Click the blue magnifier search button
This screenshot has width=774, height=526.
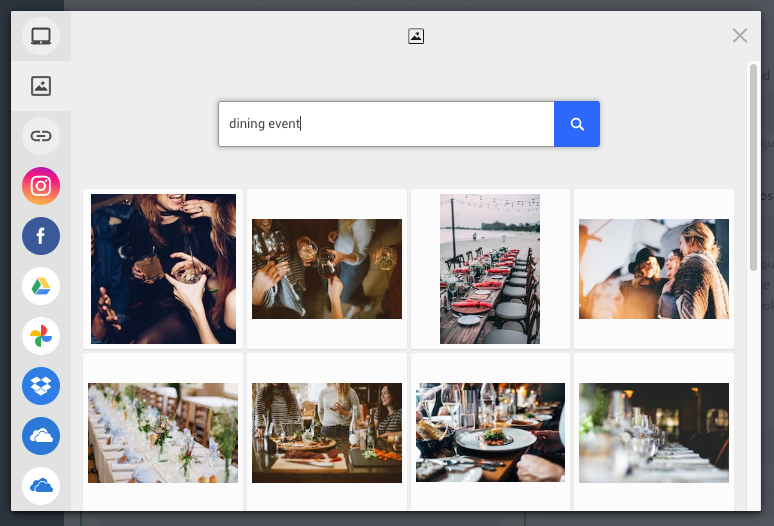point(577,124)
